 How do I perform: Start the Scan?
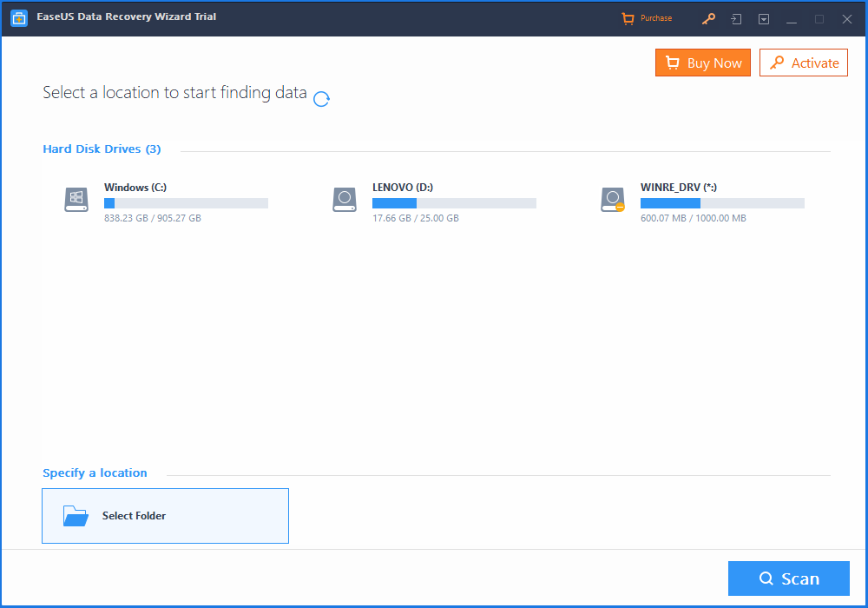pyautogui.click(x=788, y=578)
